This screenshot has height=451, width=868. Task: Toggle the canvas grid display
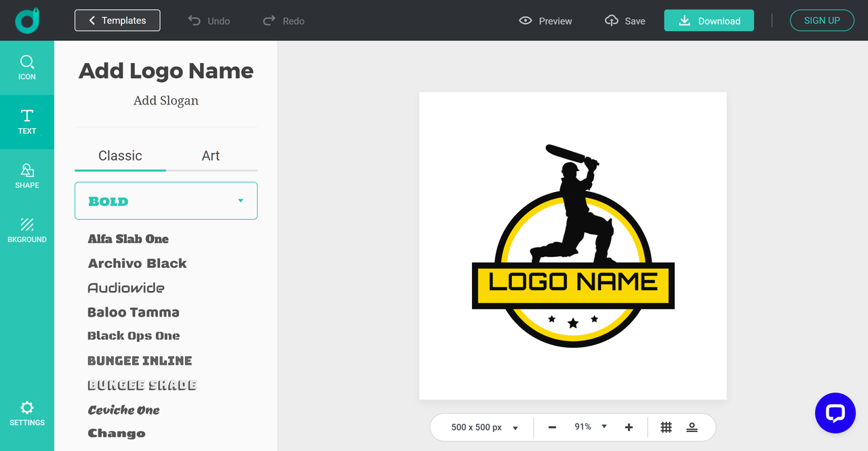point(666,427)
